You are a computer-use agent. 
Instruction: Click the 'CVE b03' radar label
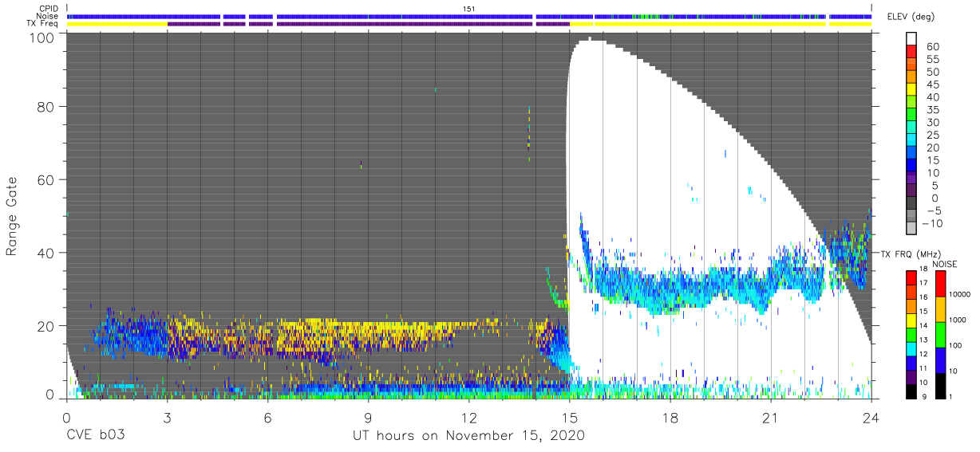pos(96,436)
